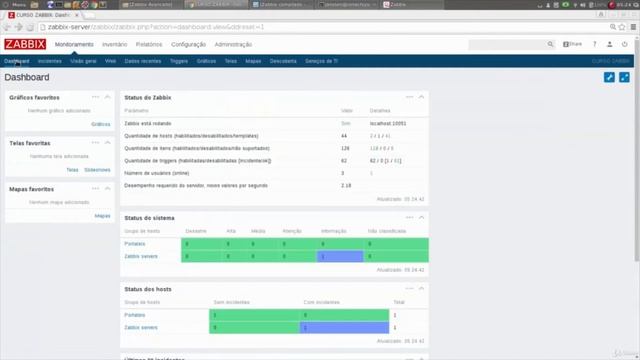Open the Inventário menu
Image resolution: width=640 pixels, height=360 pixels.
115,44
